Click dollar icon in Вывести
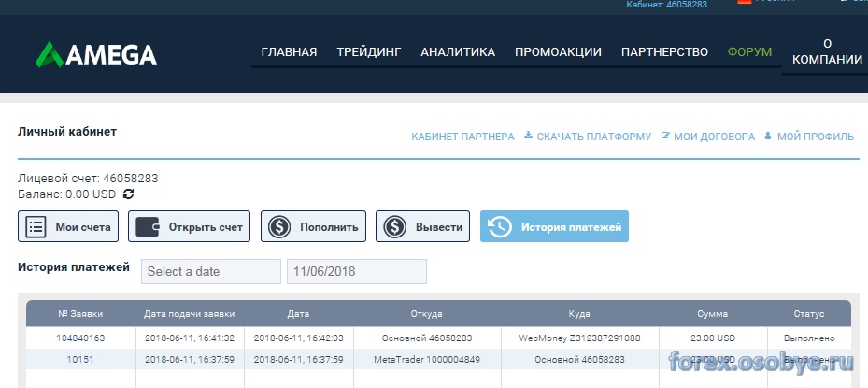Image resolution: width=868 pixels, height=388 pixels. [x=394, y=226]
